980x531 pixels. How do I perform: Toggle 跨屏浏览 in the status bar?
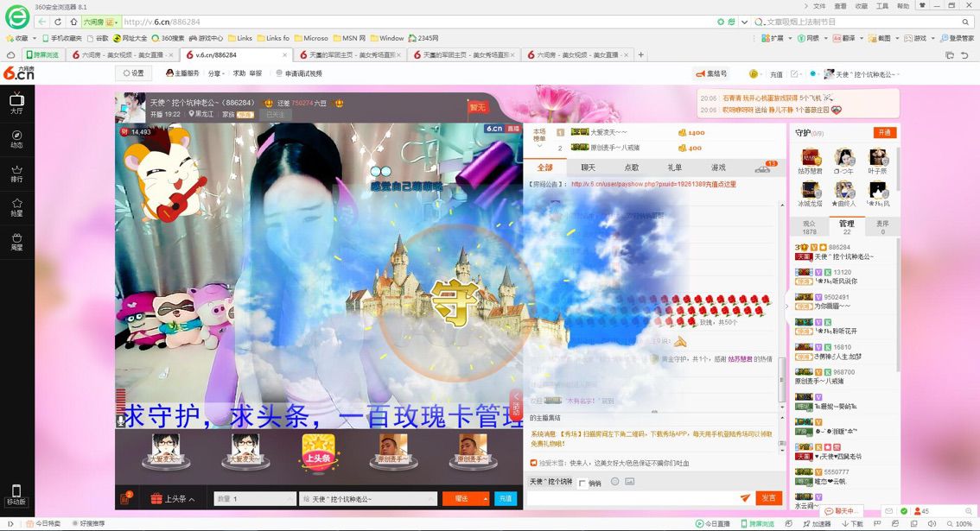(758, 524)
